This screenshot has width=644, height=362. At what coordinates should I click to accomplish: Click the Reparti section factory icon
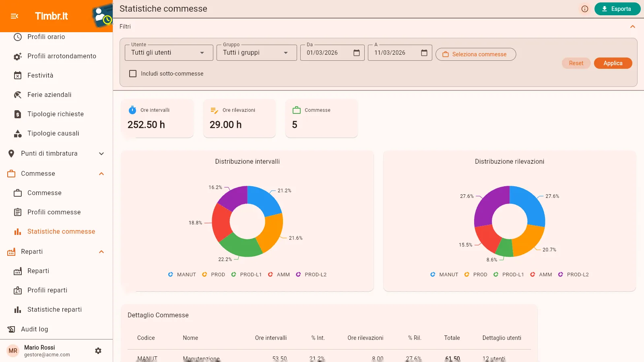pos(11,252)
